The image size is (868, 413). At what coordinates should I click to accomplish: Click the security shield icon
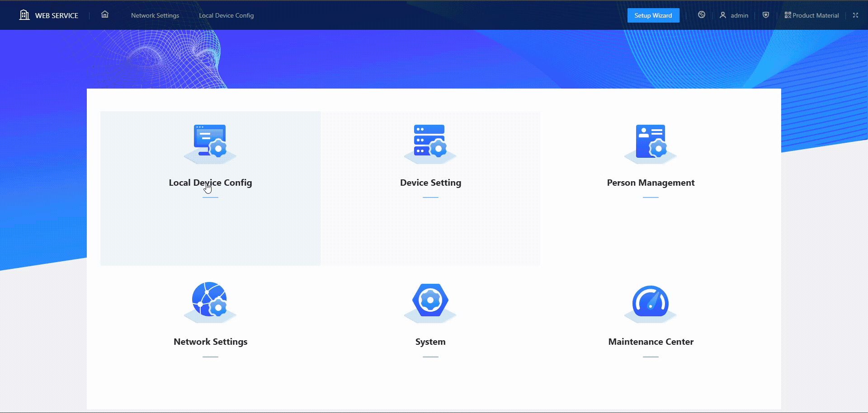click(x=766, y=15)
